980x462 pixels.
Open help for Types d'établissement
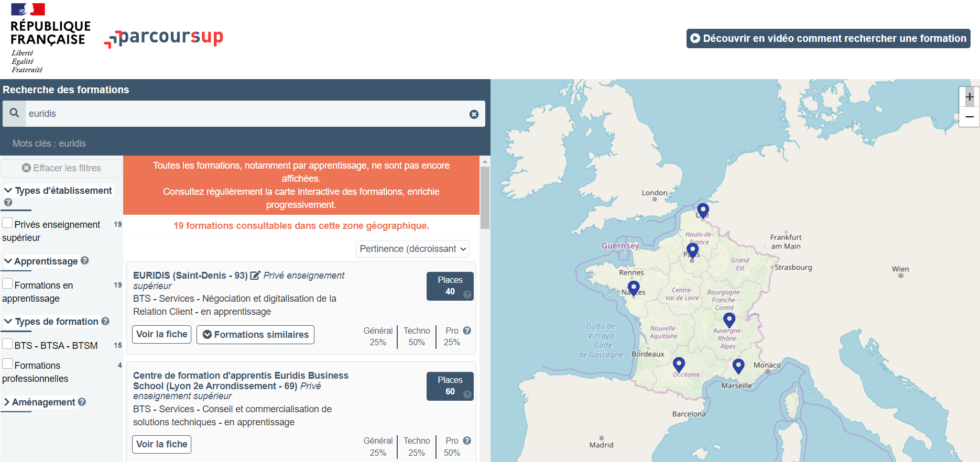pos(8,203)
